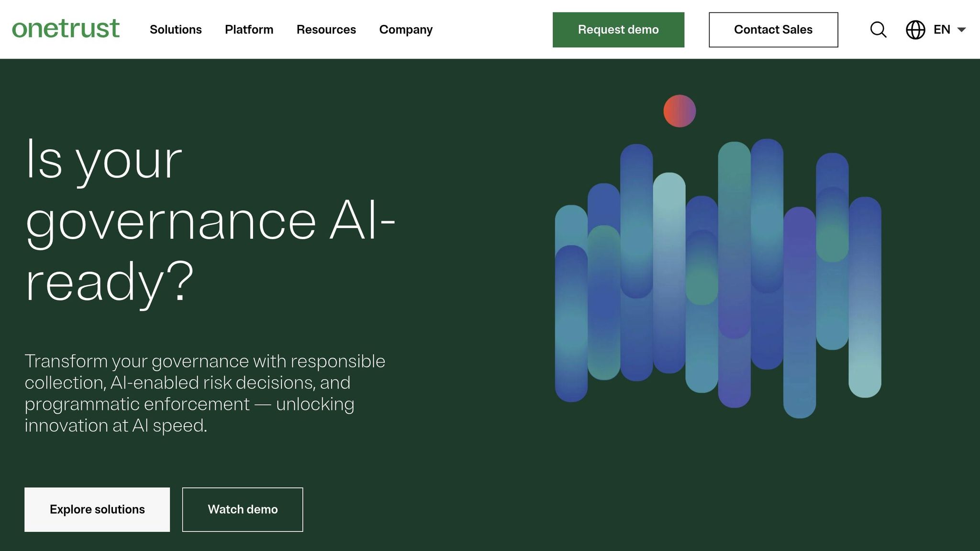This screenshot has width=980, height=551.
Task: Click the globe language icon
Action: pyautogui.click(x=915, y=30)
